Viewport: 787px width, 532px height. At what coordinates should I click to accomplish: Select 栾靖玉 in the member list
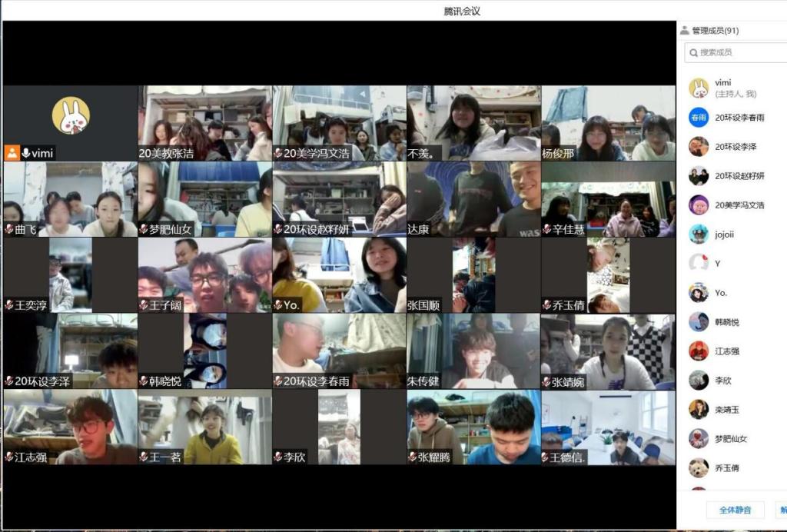(x=727, y=410)
